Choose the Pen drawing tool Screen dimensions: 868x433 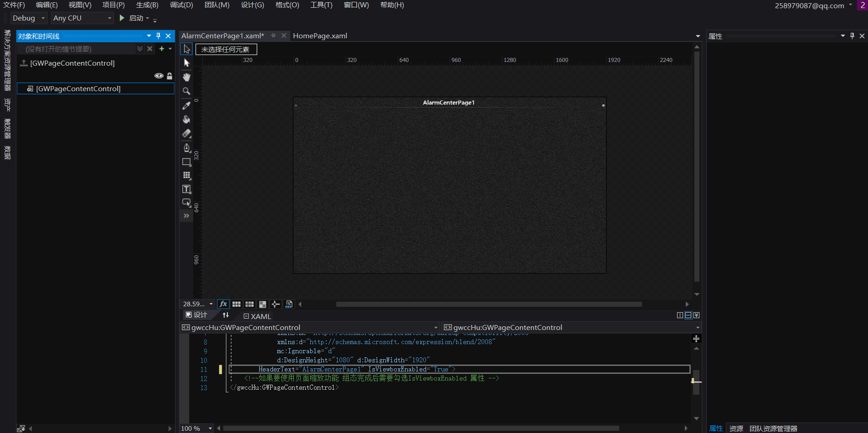coord(186,148)
